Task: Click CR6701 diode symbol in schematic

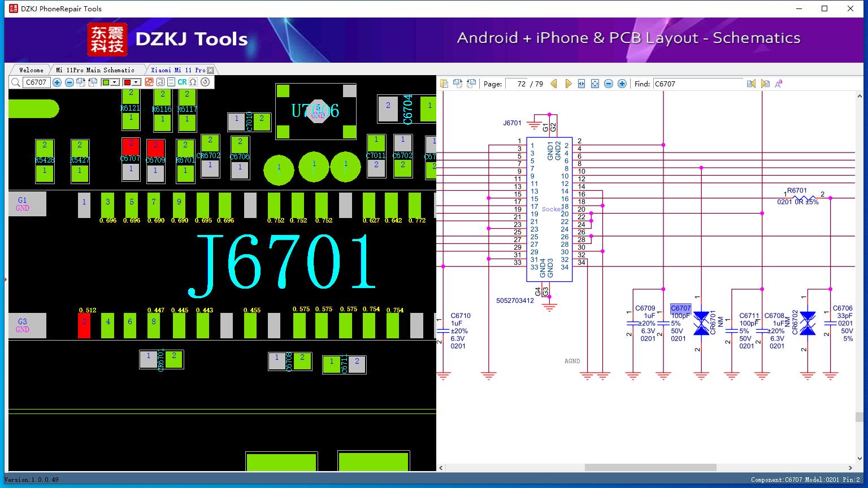Action: (701, 323)
